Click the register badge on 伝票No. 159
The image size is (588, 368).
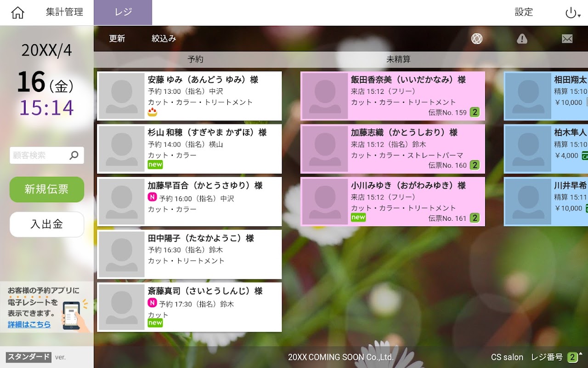(x=475, y=112)
